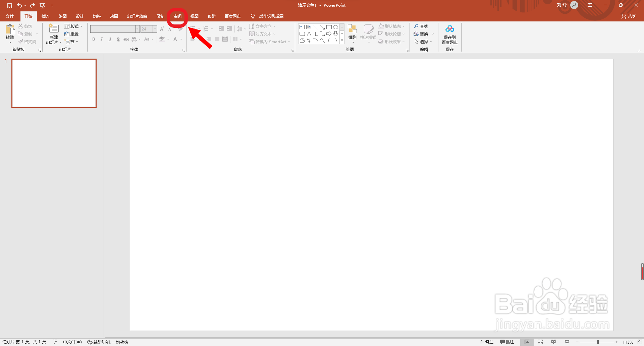Open the File 文件 tab
Viewport: 644px width, 346px height.
pos(10,16)
